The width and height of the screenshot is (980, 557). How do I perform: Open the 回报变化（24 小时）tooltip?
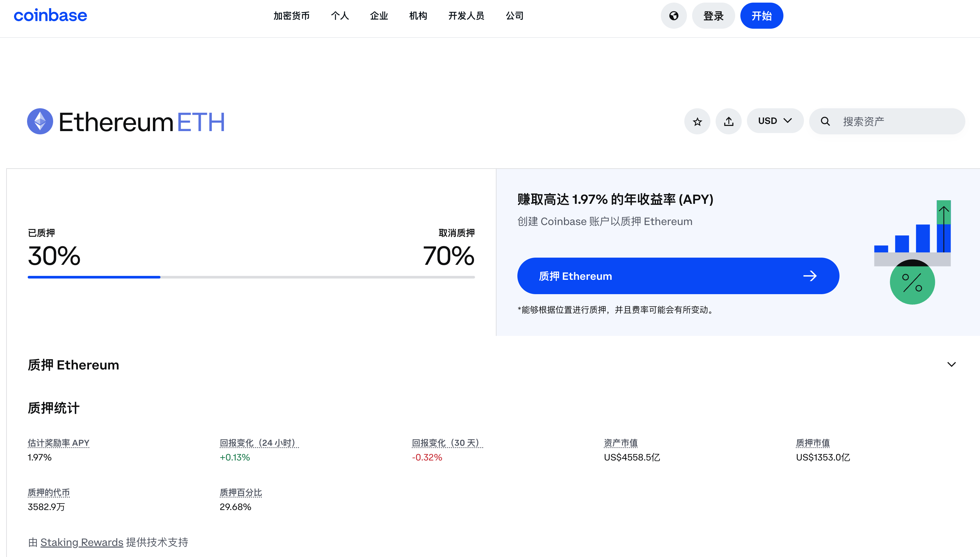click(259, 443)
